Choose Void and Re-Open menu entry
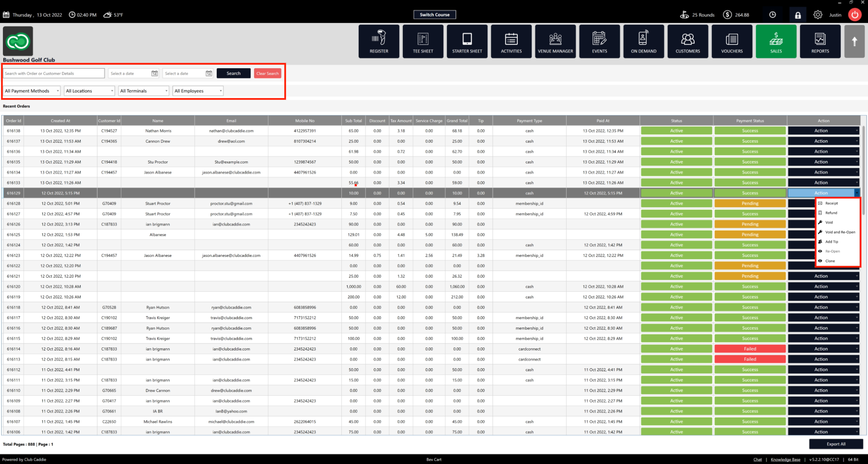The image size is (868, 464). pos(840,232)
